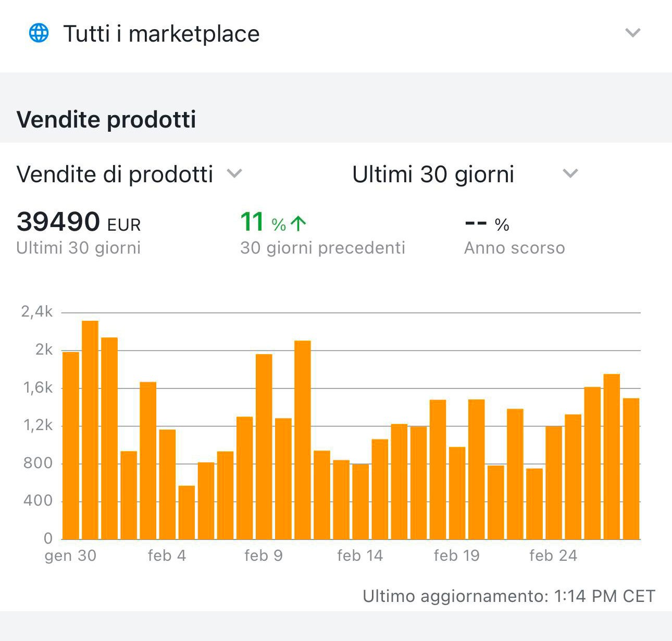Screen dimensions: 672x641
Task: Tap the feb 9 axis label
Action: click(264, 556)
